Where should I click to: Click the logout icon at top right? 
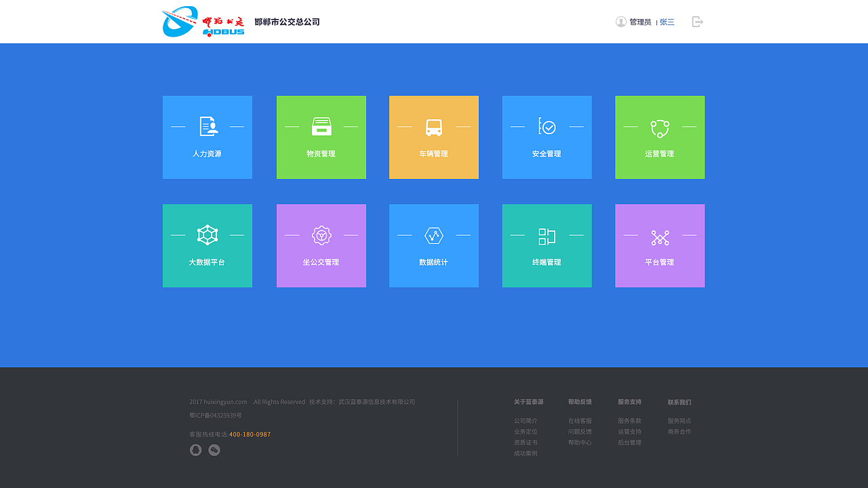pos(697,21)
